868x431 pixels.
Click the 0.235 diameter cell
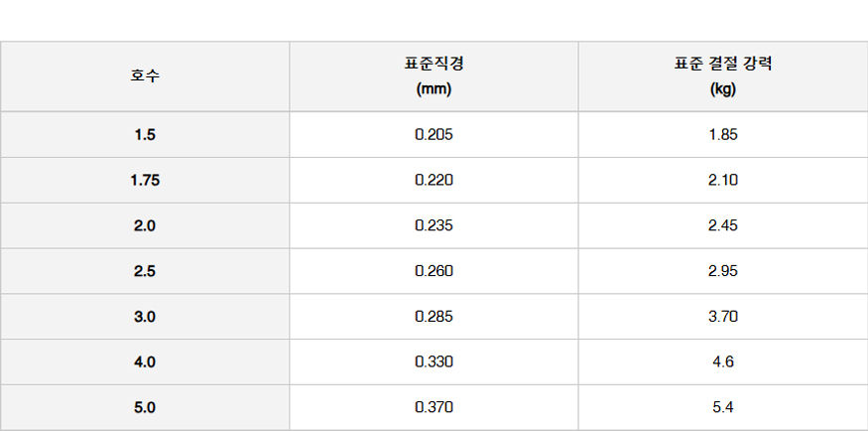434,225
